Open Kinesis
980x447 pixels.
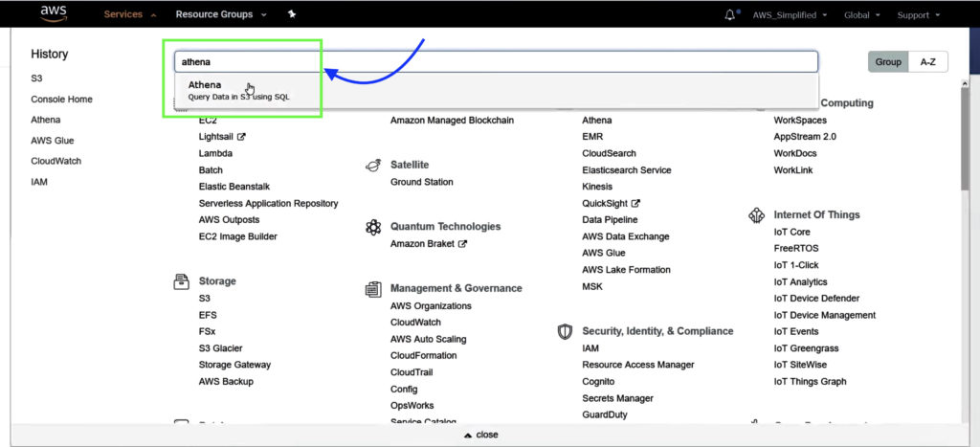pyautogui.click(x=597, y=187)
